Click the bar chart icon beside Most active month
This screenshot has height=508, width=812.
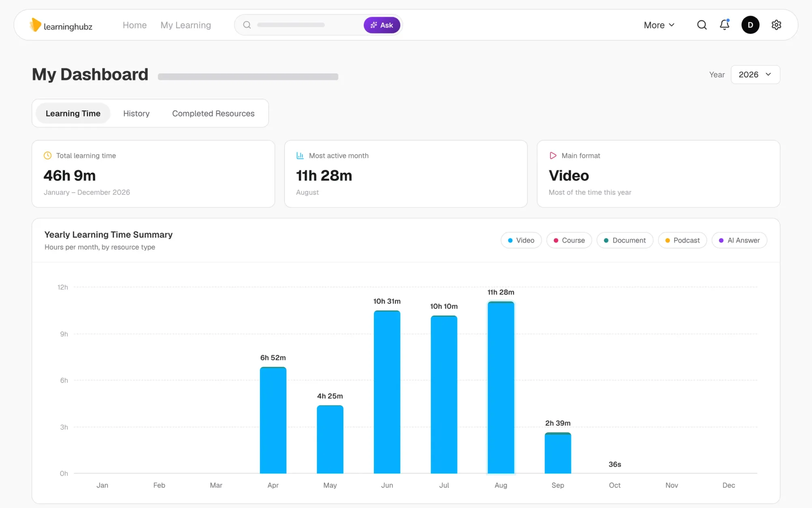click(x=300, y=155)
